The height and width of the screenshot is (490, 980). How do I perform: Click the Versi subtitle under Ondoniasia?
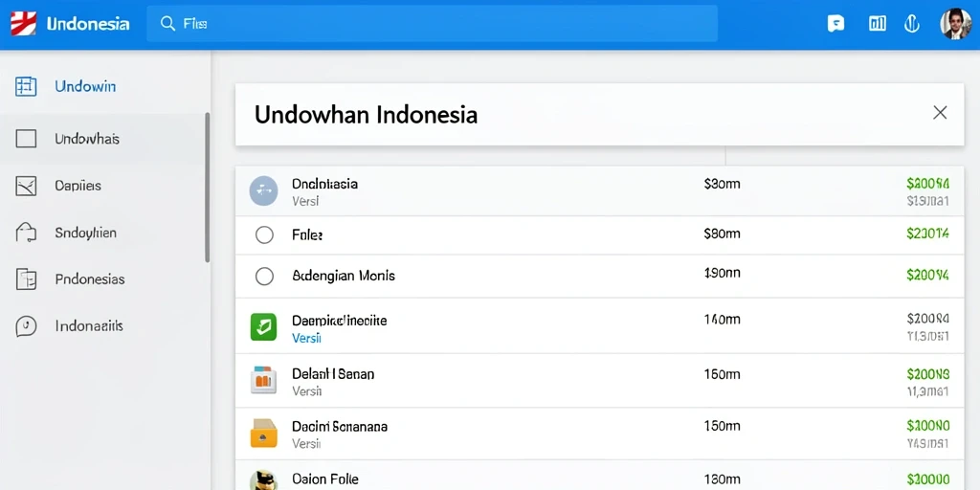click(305, 201)
